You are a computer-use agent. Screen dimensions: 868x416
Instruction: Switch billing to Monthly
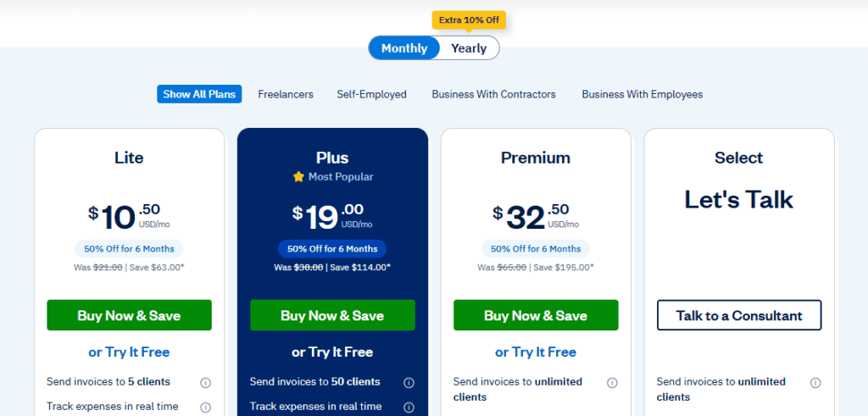pos(404,48)
